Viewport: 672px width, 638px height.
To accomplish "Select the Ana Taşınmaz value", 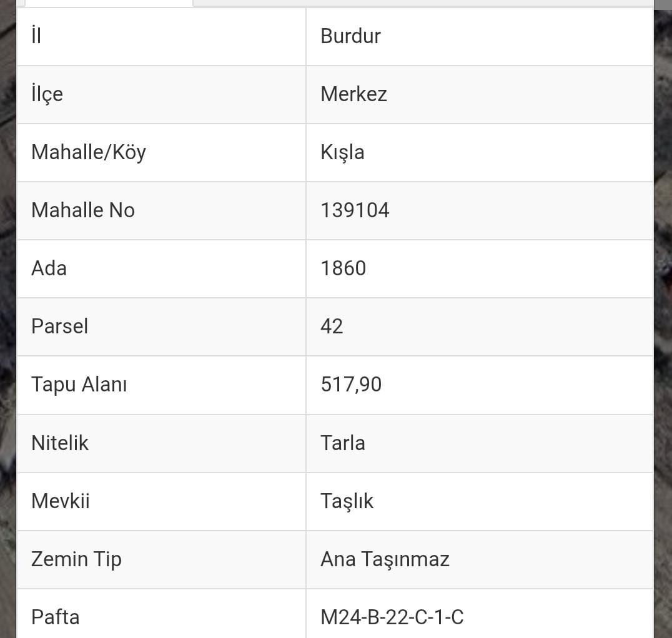I will [385, 559].
